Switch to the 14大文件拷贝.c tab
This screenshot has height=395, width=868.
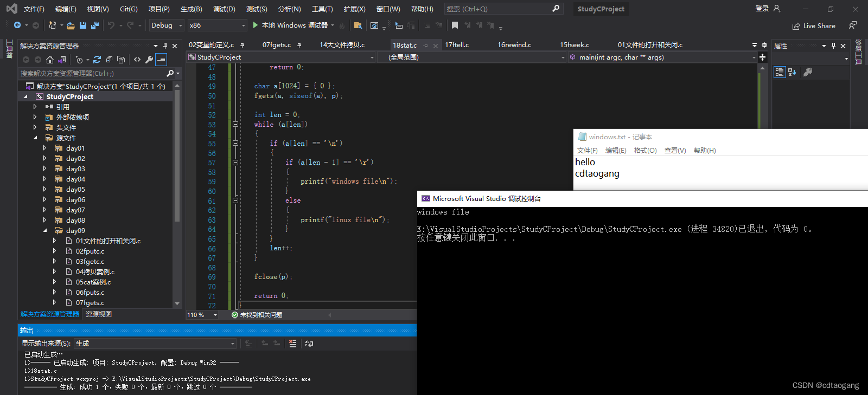pyautogui.click(x=342, y=45)
